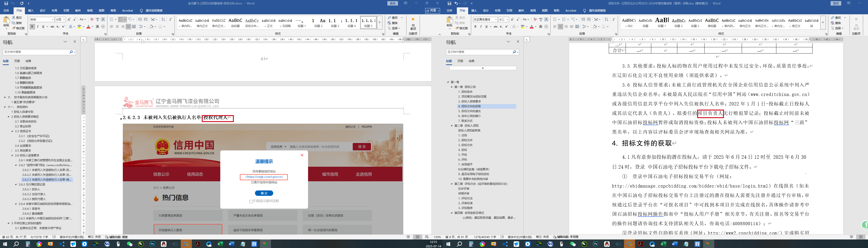
Task: Open Find (查找) in the left window
Action: [x=393, y=18]
